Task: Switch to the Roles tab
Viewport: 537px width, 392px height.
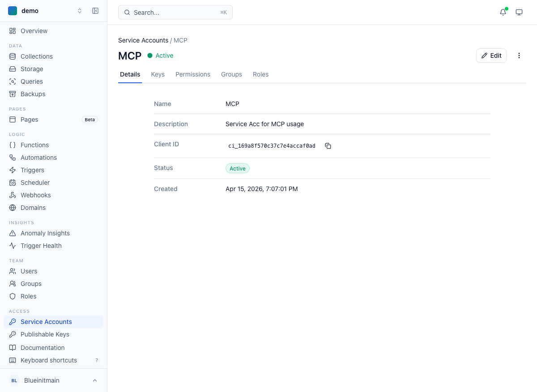Action: point(261,74)
